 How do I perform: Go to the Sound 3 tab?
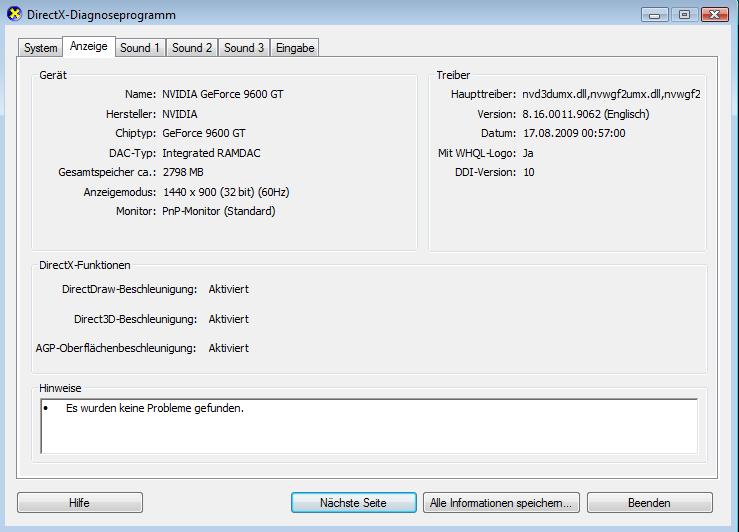(244, 48)
